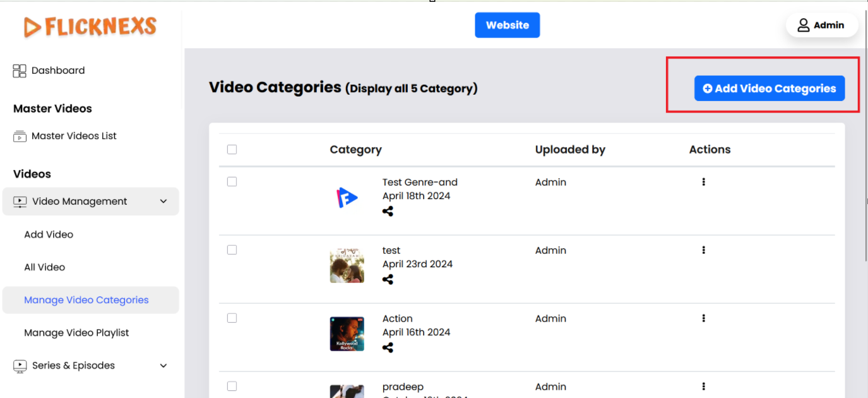Click share icon under Action category
Viewport: 868px width, 398px height.
tap(388, 347)
